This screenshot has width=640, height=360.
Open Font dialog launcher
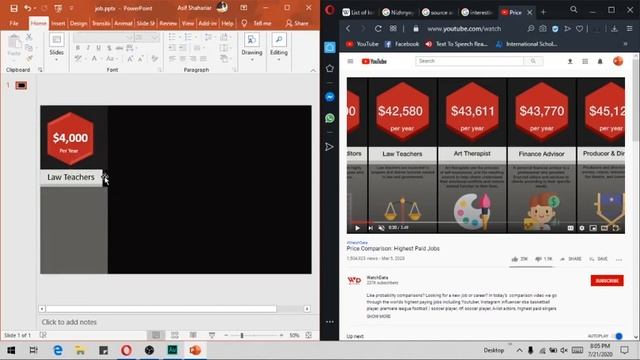[160, 70]
